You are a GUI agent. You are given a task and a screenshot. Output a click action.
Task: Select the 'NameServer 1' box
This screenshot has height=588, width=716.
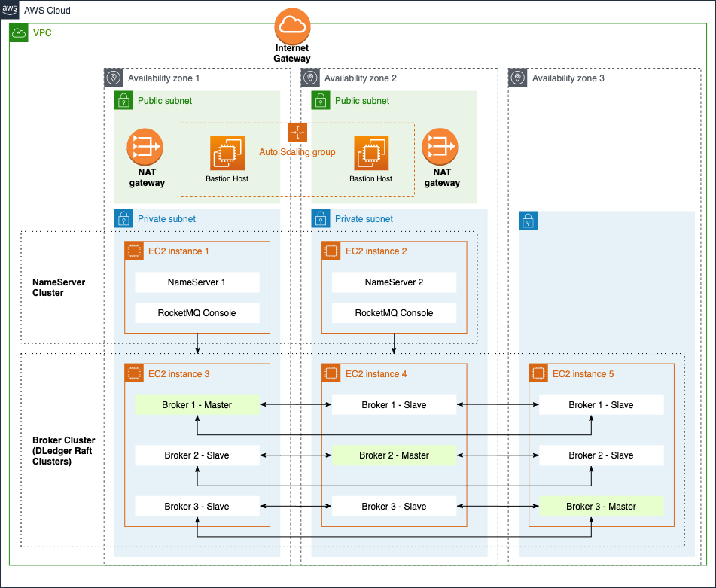197,282
